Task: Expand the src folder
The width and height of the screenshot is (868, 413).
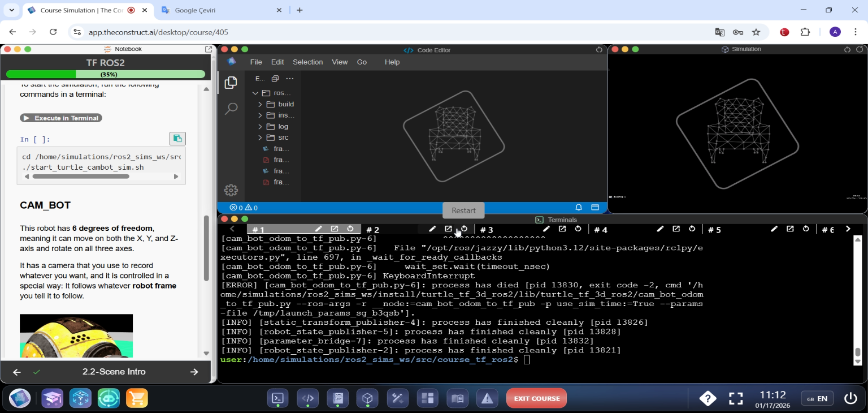Action: tap(261, 137)
